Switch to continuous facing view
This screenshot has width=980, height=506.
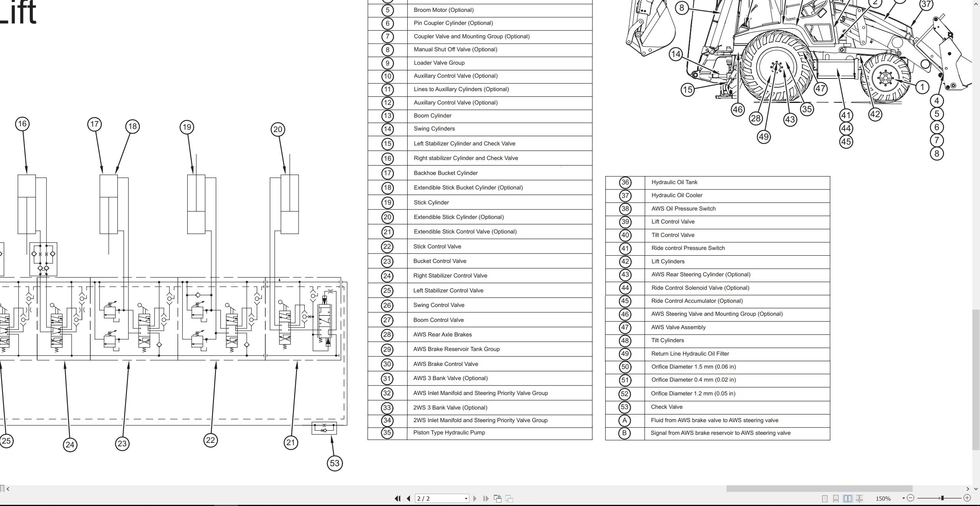pyautogui.click(x=859, y=498)
